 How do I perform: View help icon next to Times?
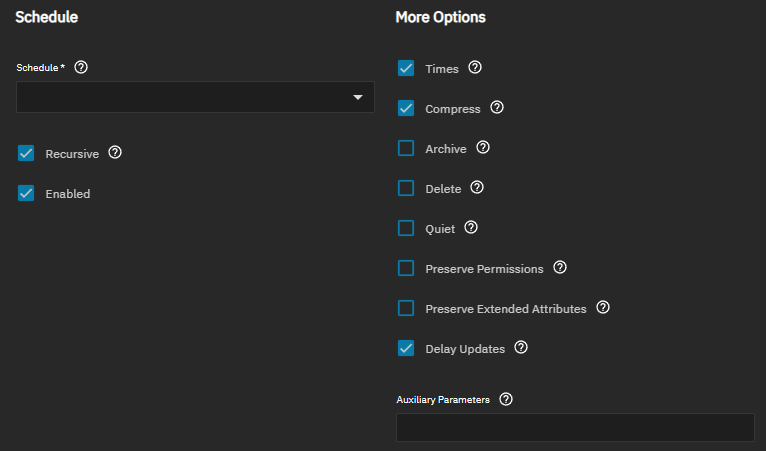pyautogui.click(x=475, y=67)
